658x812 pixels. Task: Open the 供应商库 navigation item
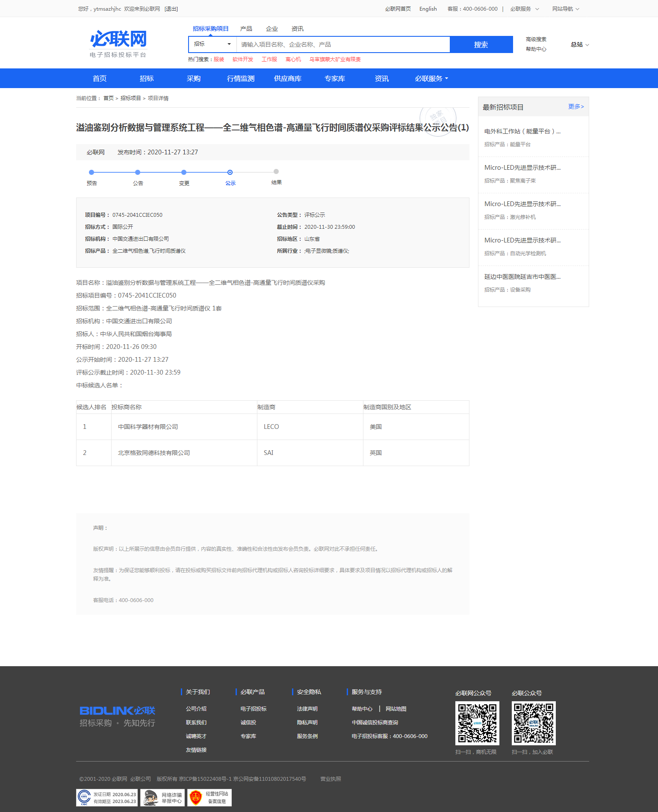click(x=288, y=79)
